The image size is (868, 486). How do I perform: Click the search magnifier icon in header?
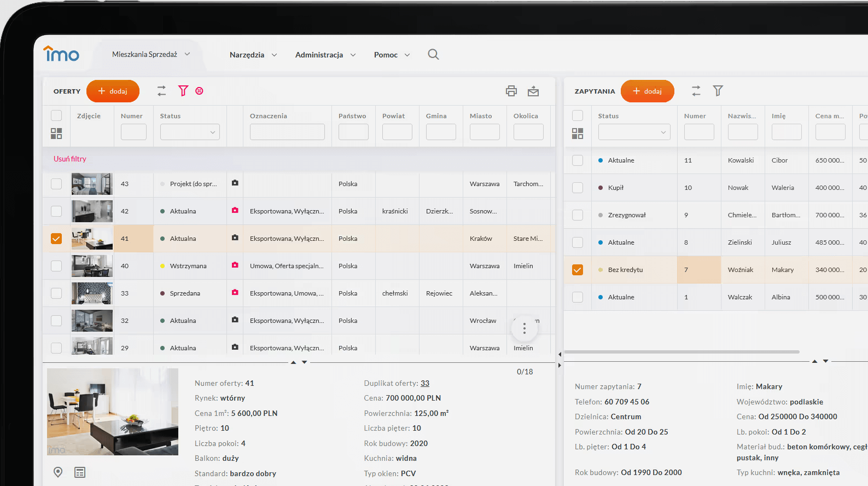click(433, 54)
